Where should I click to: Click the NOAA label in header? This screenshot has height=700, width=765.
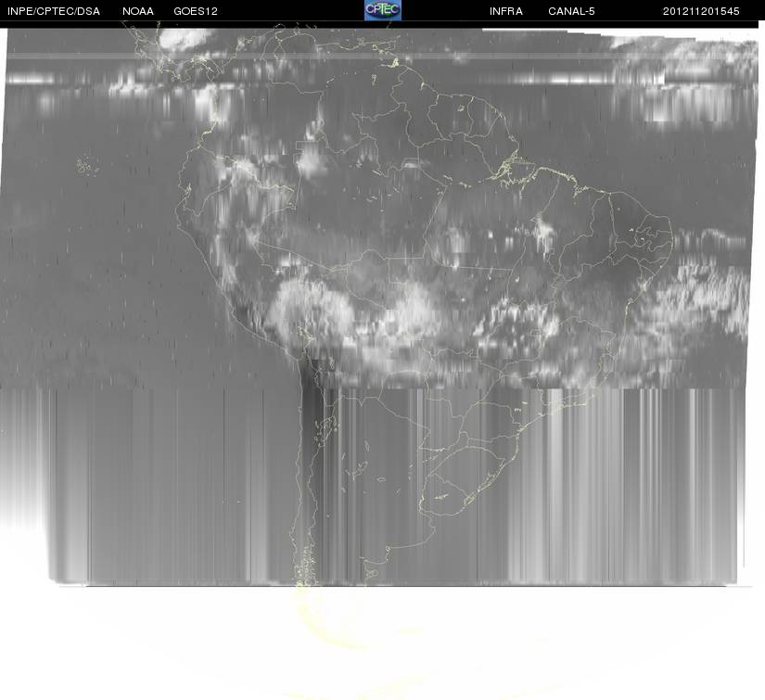pos(138,11)
